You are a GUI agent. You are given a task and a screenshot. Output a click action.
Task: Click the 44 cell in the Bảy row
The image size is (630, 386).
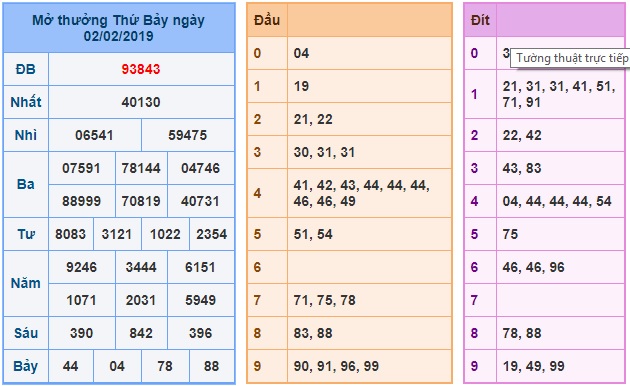click(70, 366)
